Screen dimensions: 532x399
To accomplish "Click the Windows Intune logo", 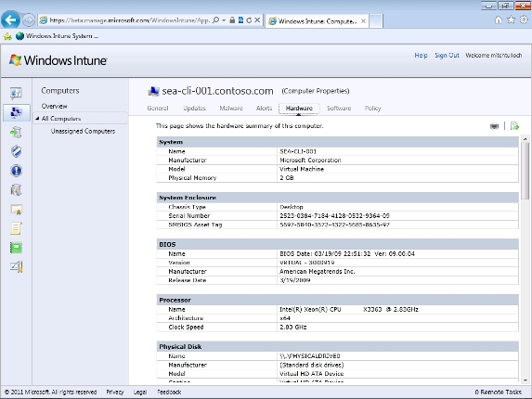I will [58, 60].
